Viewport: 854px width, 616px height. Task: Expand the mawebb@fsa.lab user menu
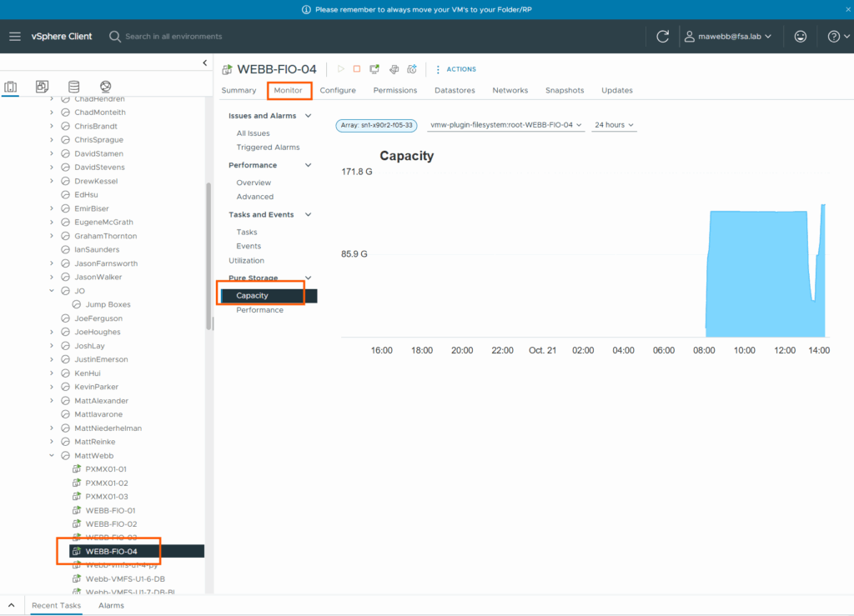[x=728, y=37]
